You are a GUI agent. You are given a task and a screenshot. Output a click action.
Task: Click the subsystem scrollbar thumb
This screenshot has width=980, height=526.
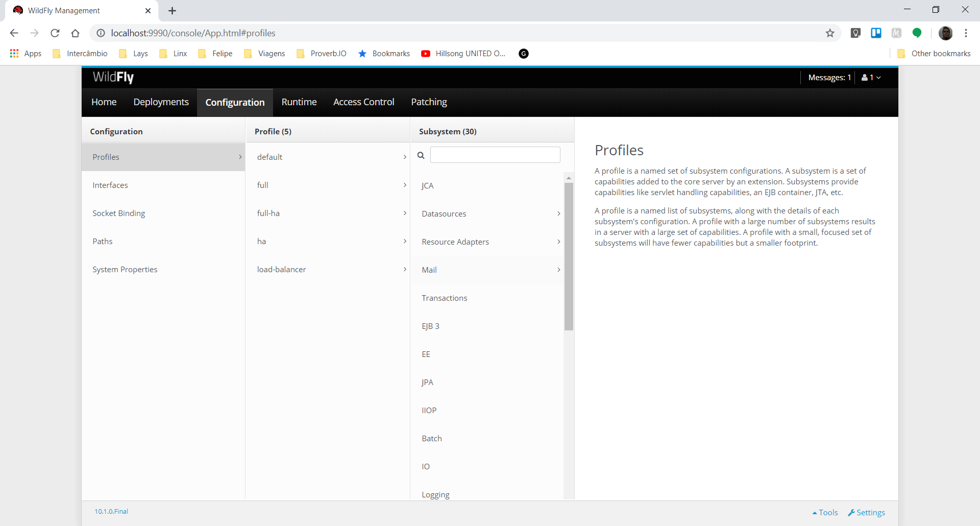coord(569,256)
